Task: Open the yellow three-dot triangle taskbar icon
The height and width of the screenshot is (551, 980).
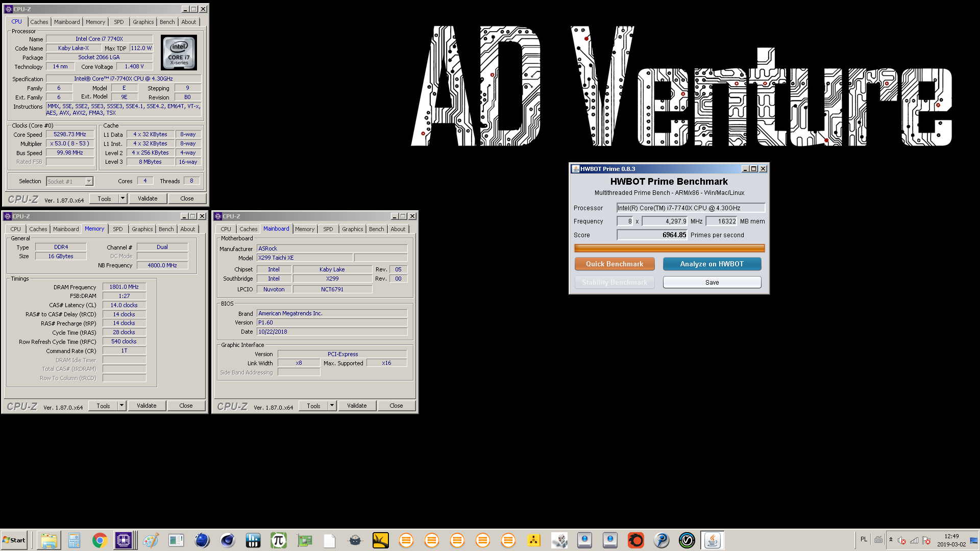Action: point(534,540)
